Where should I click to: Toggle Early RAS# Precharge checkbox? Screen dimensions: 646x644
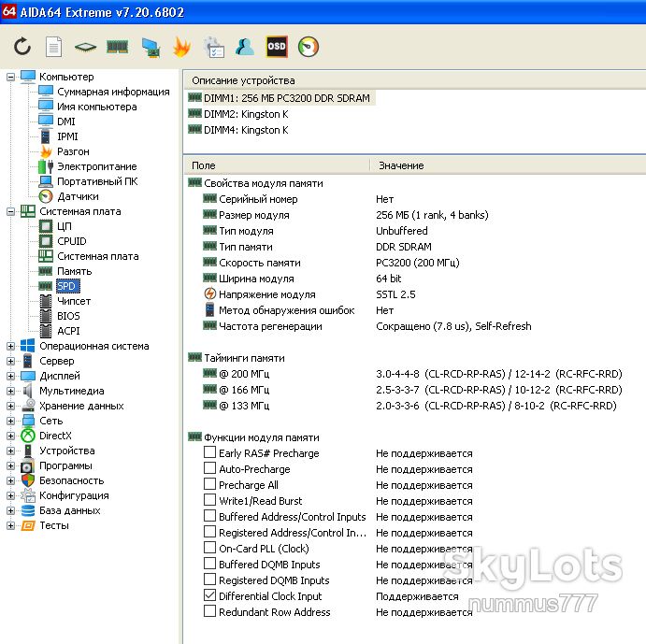(209, 452)
